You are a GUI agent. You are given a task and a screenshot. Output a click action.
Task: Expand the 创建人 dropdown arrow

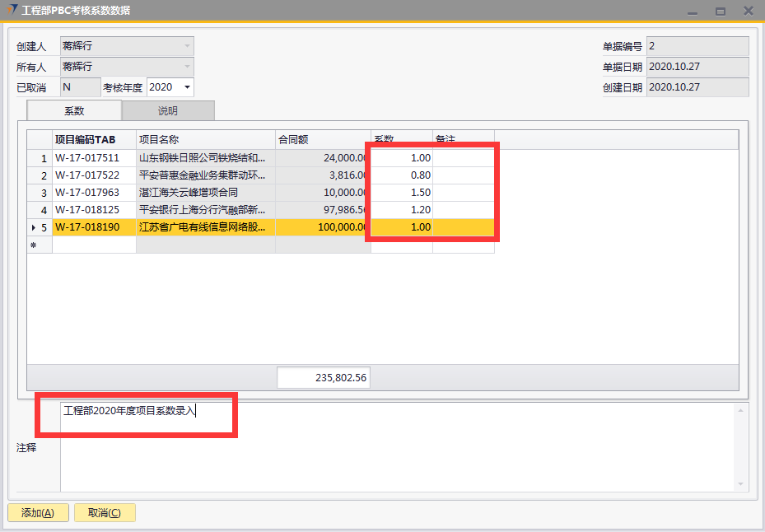pyautogui.click(x=187, y=46)
